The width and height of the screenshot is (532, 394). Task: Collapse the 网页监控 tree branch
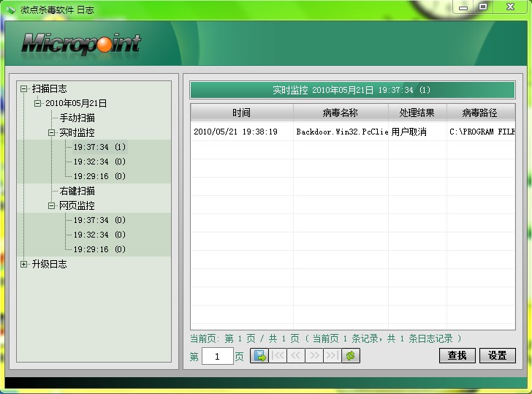52,205
